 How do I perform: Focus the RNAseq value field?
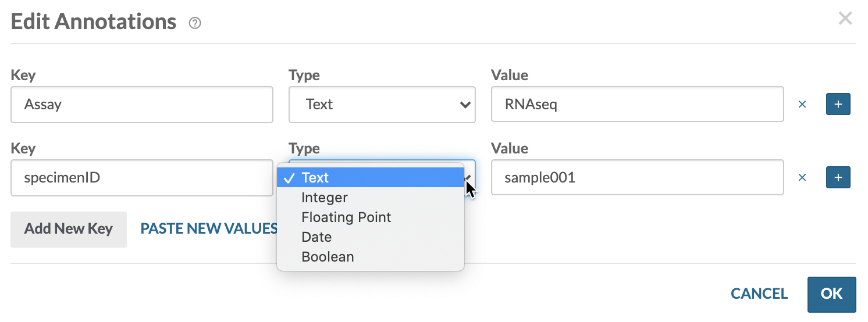637,105
